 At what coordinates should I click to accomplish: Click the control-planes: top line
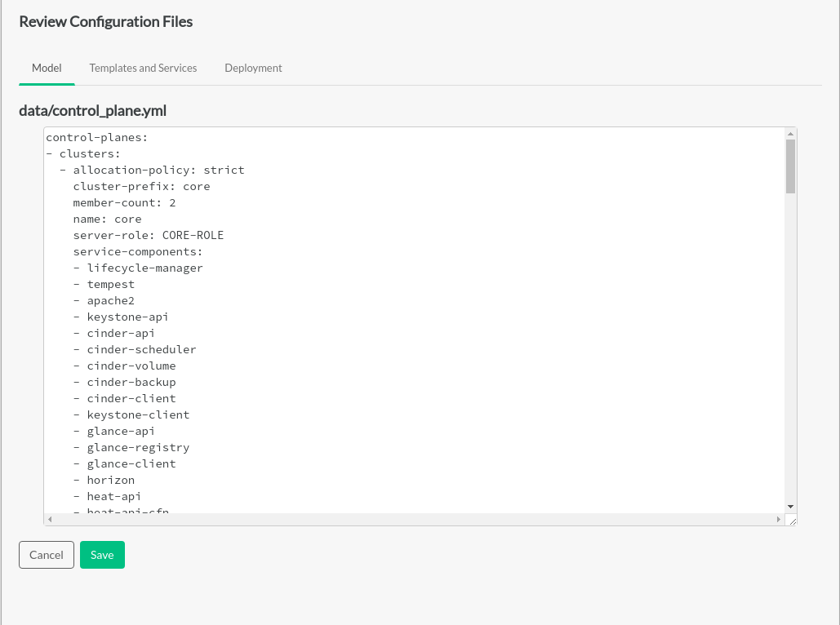tap(96, 138)
